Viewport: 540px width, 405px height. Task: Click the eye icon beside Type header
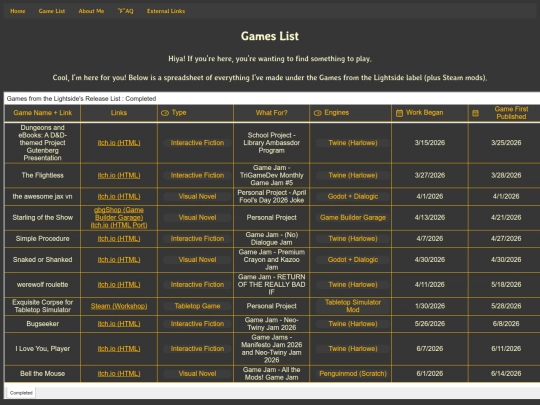165,113
